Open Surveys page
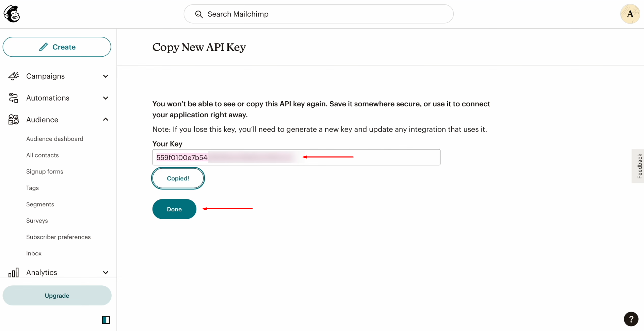Image resolution: width=644 pixels, height=331 pixels. (37, 221)
